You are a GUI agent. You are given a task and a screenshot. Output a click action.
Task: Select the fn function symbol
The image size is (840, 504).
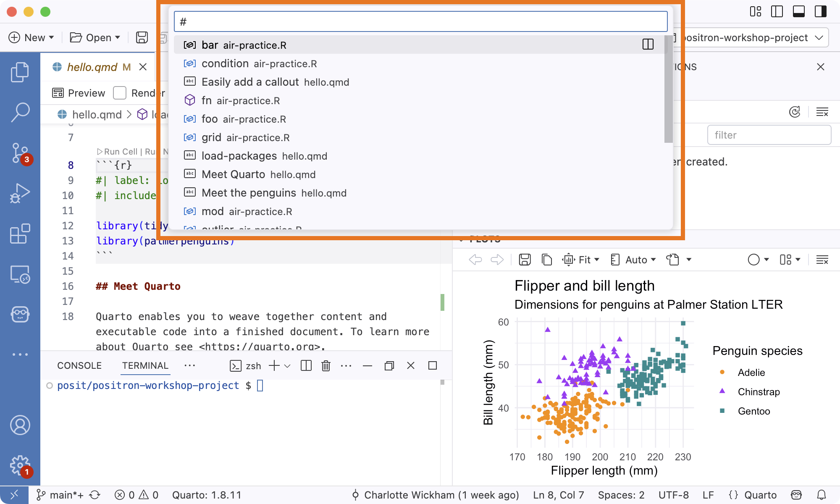tap(419, 100)
